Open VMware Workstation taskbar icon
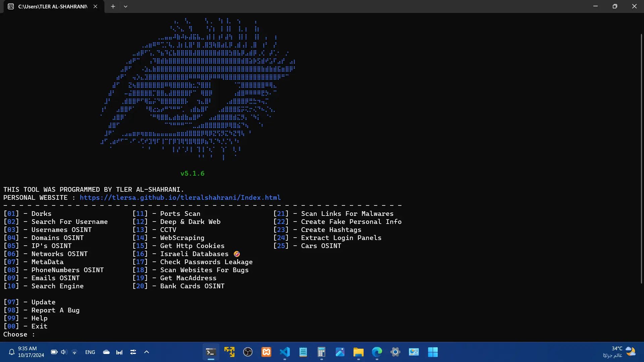 pos(229,352)
